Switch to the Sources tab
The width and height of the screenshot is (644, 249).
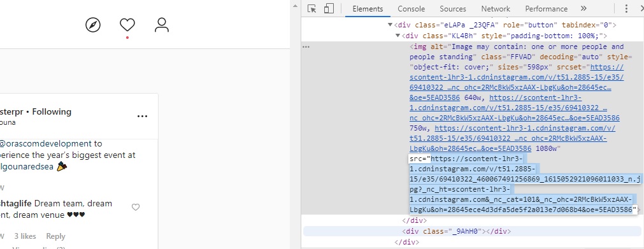pos(453,9)
